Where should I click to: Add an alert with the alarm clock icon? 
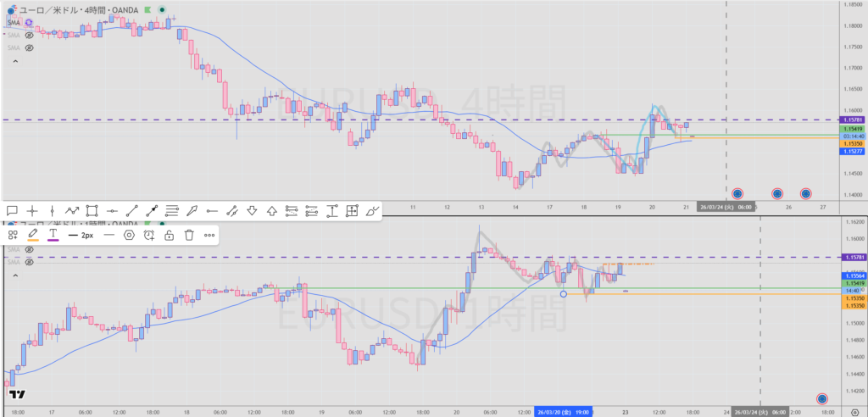[x=149, y=235]
